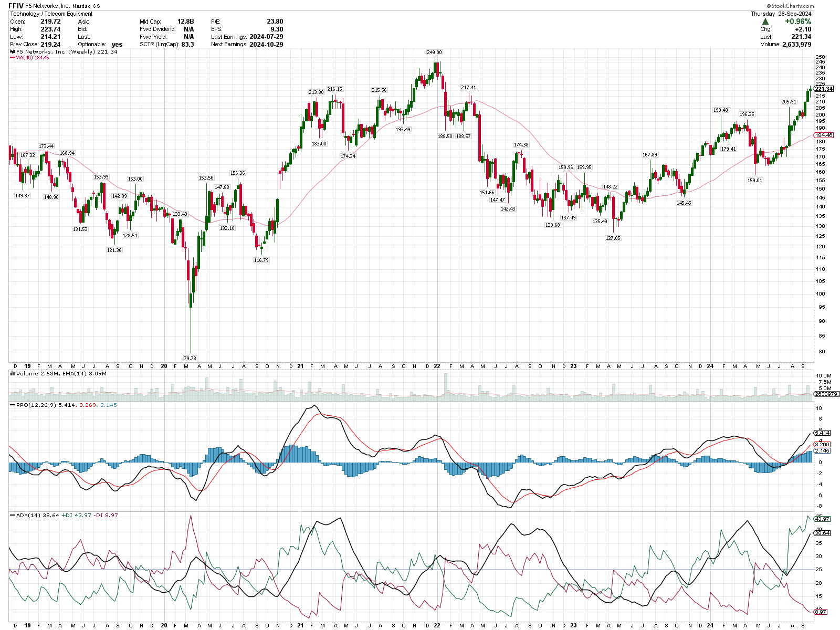The image size is (840, 630).
Task: Click the 2.145 PPO histogram axis tag
Action: [x=823, y=451]
